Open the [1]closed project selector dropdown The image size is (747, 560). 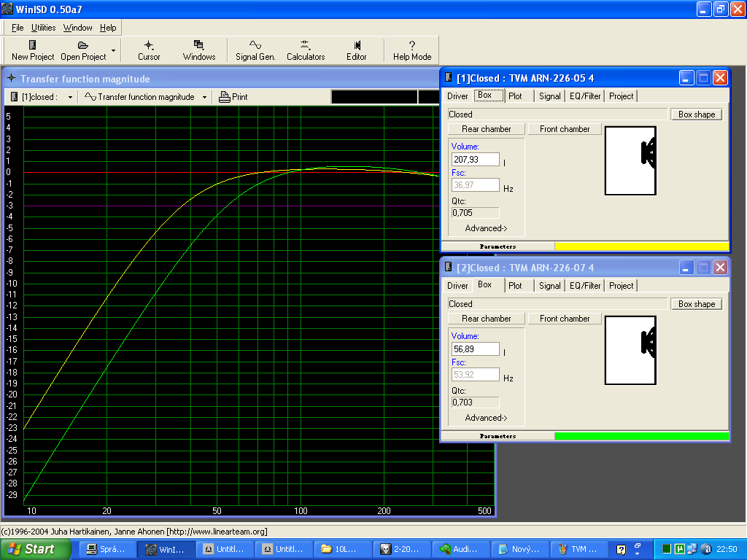tap(70, 97)
